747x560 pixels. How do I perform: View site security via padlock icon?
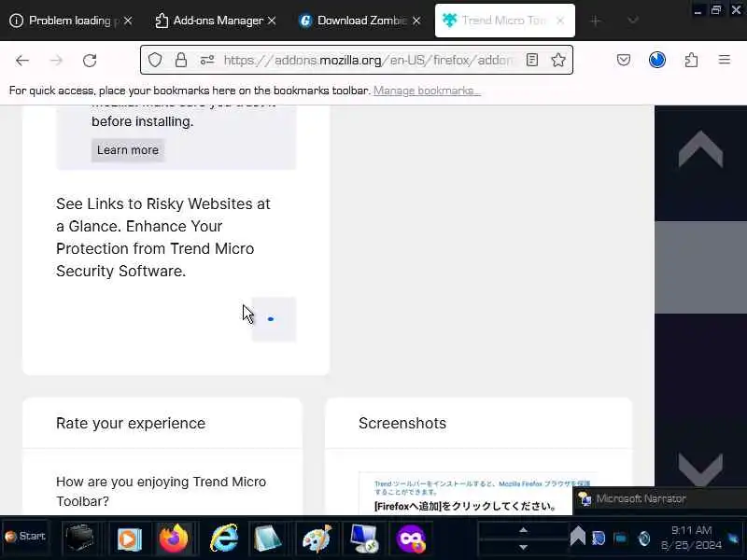tap(181, 60)
